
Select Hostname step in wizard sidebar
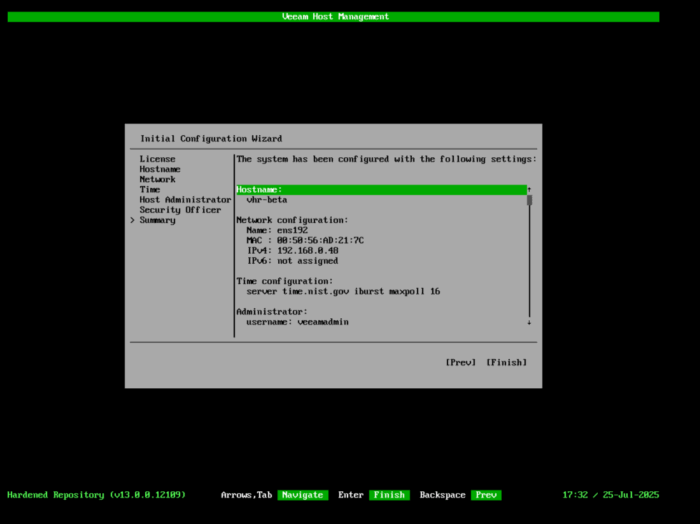[160, 169]
